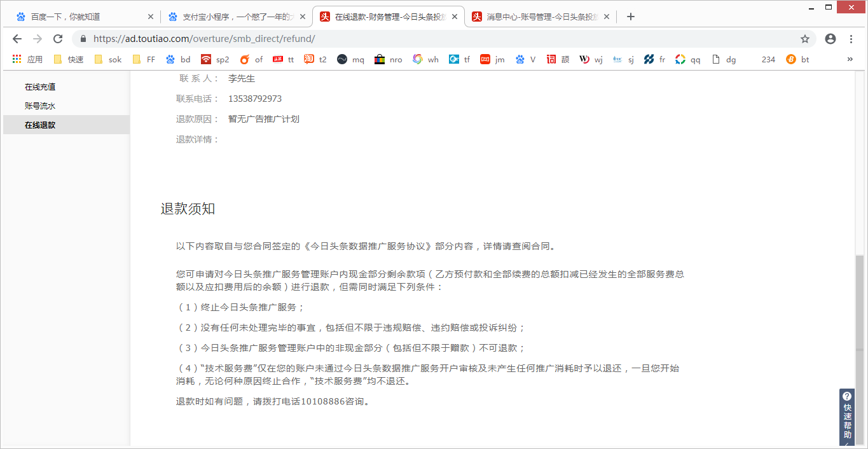The width and height of the screenshot is (868, 449).
Task: Click the hotline sentence with 10108886
Action: pos(273,401)
